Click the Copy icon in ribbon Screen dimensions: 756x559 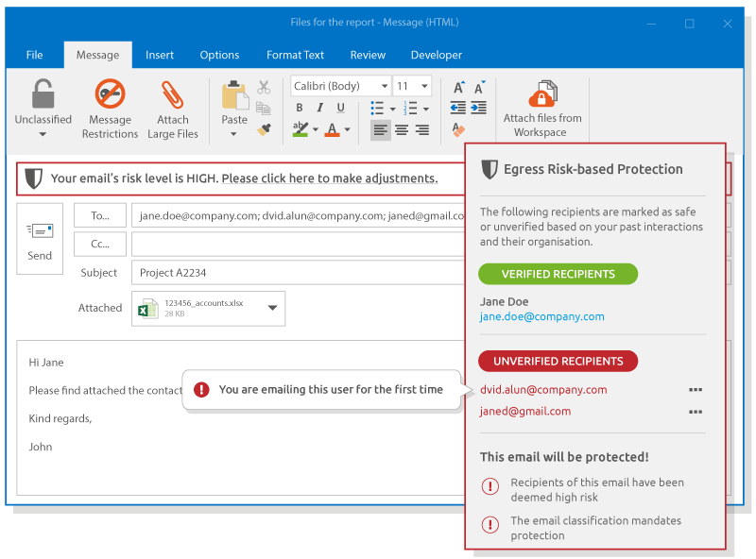click(x=264, y=109)
